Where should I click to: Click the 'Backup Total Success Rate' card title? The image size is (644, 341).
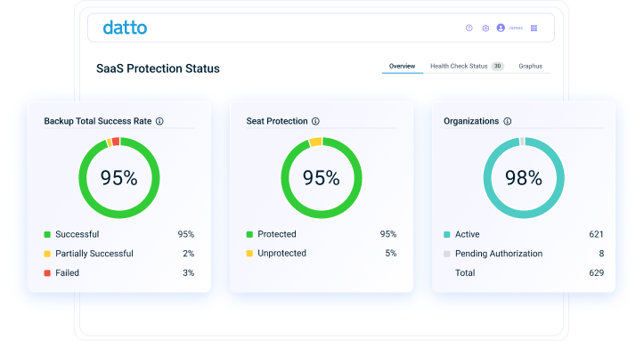point(98,121)
